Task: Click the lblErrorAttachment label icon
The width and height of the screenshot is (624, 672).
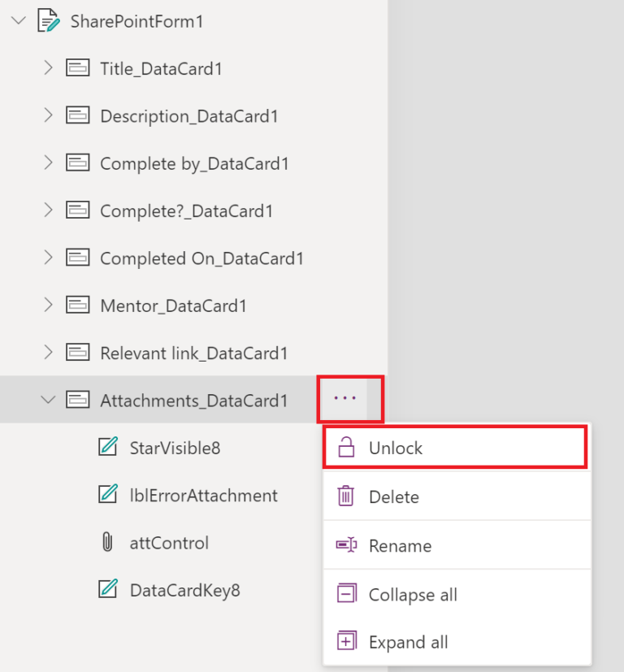Action: coord(108,494)
